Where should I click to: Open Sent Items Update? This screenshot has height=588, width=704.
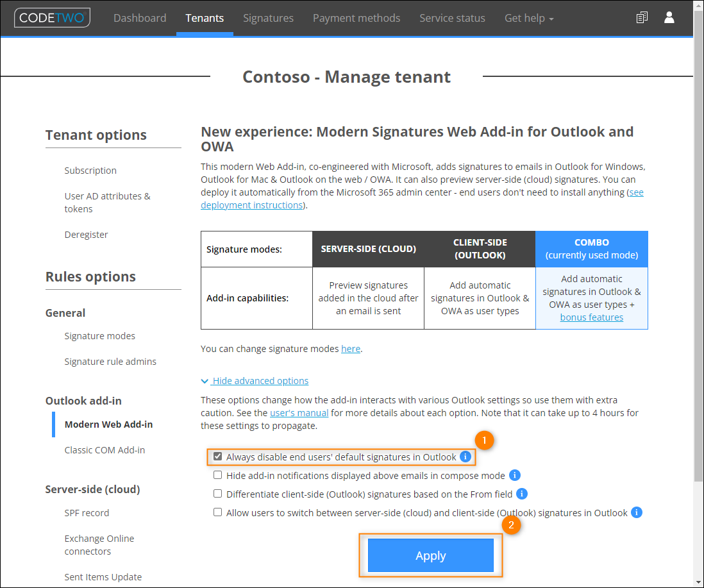tap(103, 577)
